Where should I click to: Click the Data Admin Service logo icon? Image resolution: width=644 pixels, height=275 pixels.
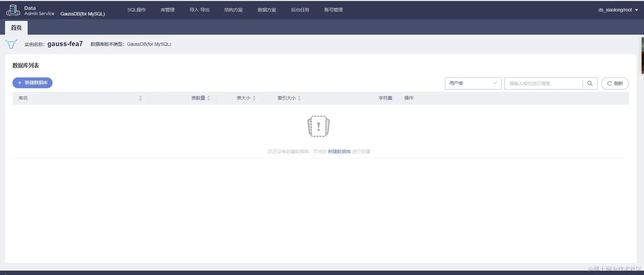pyautogui.click(x=13, y=10)
